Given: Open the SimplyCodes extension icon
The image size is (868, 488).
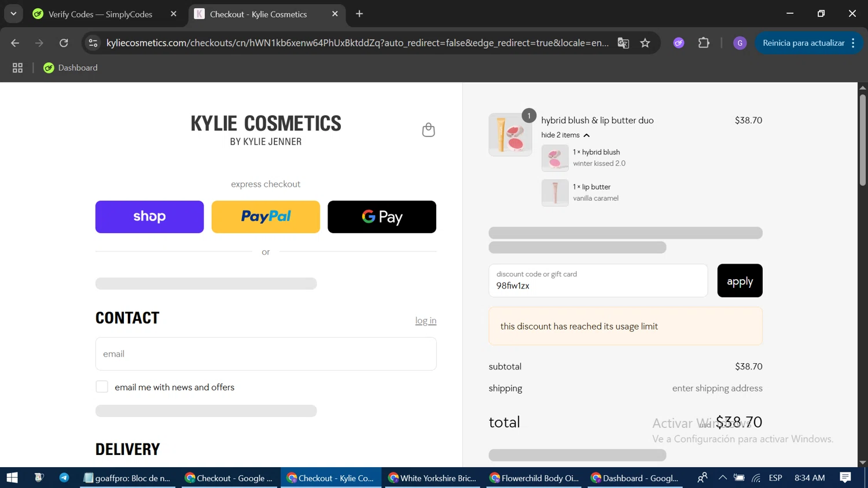Looking at the screenshot, I should pos(679,43).
